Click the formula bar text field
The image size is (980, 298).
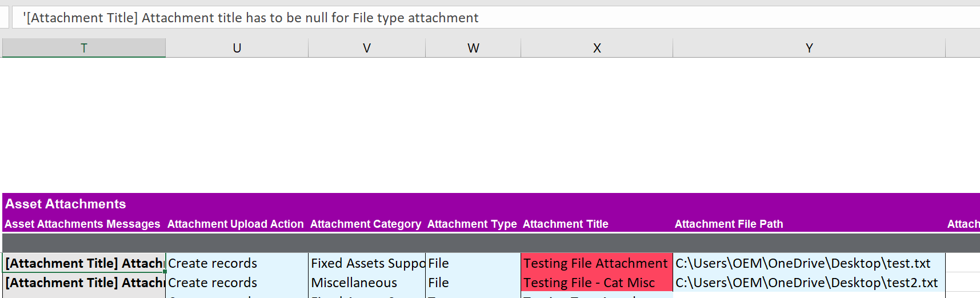491,18
